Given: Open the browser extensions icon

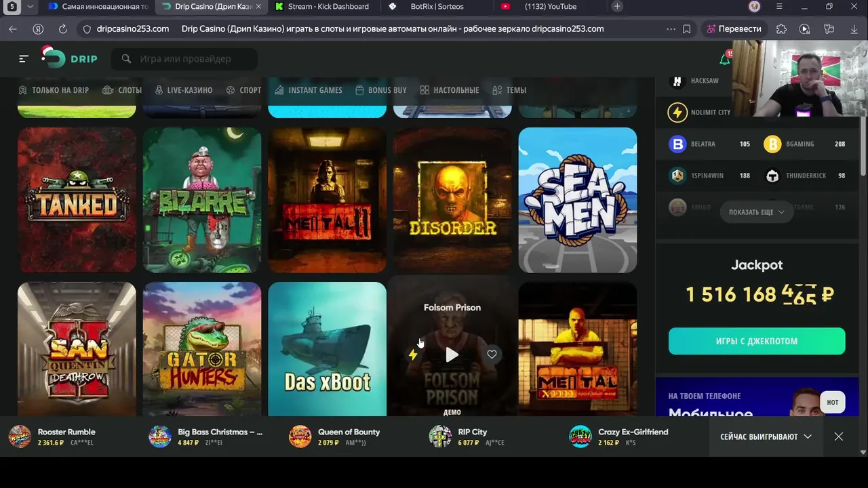Looking at the screenshot, I should coord(782,29).
